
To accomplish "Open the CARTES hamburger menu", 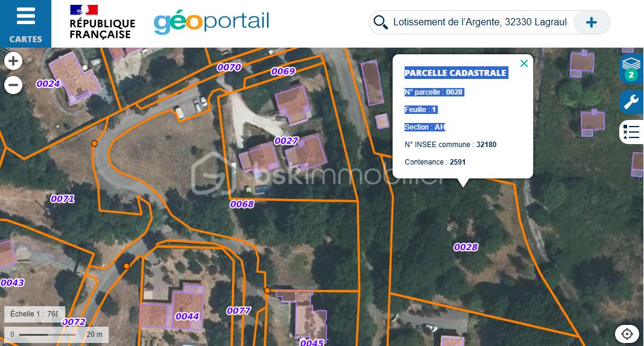I will [x=25, y=24].
